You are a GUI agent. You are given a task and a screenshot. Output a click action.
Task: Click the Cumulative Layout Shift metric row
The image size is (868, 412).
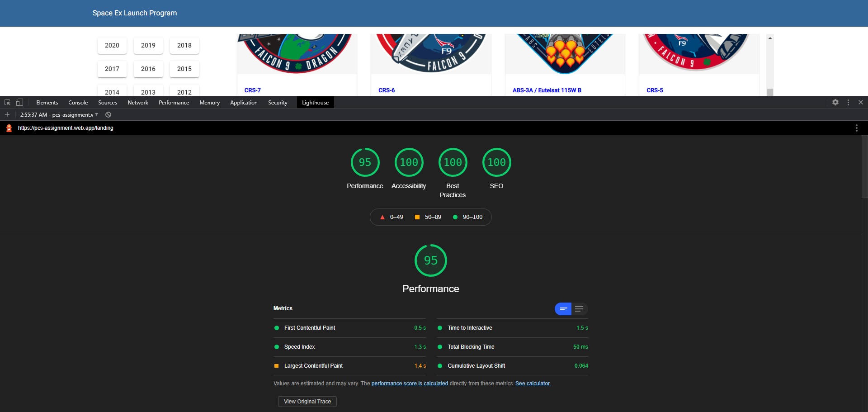(x=513, y=366)
